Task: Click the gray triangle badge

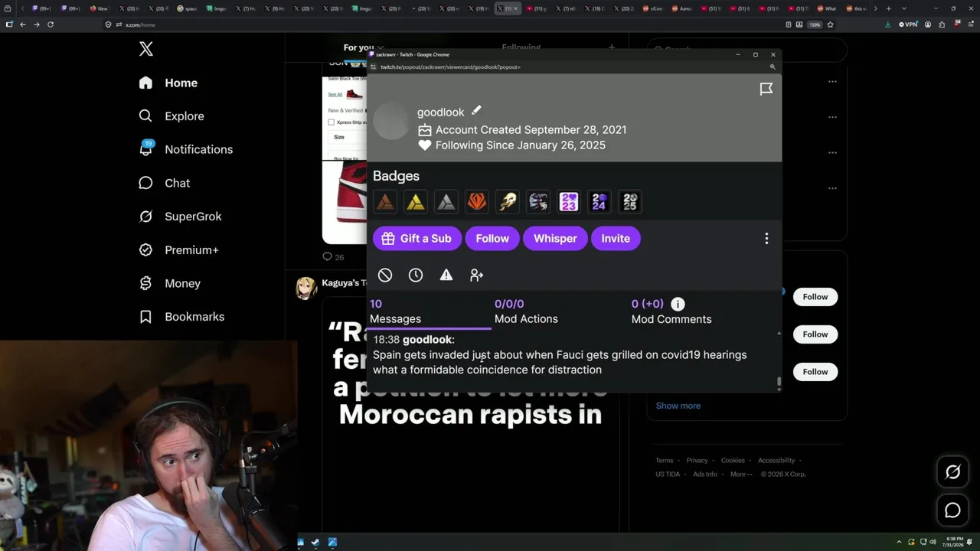Action: pos(446,202)
